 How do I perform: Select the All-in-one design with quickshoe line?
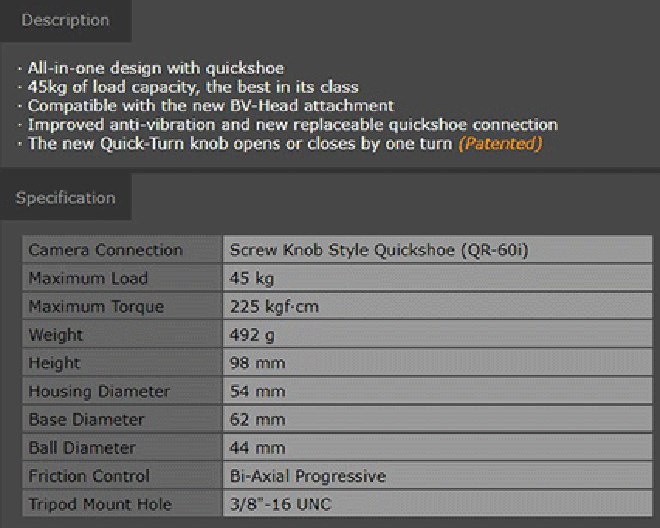click(156, 68)
